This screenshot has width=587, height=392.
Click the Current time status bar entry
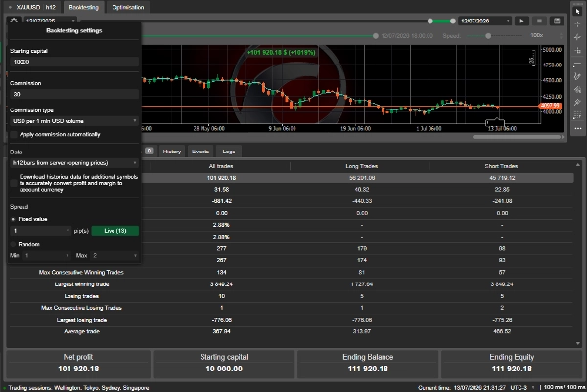pos(462,388)
